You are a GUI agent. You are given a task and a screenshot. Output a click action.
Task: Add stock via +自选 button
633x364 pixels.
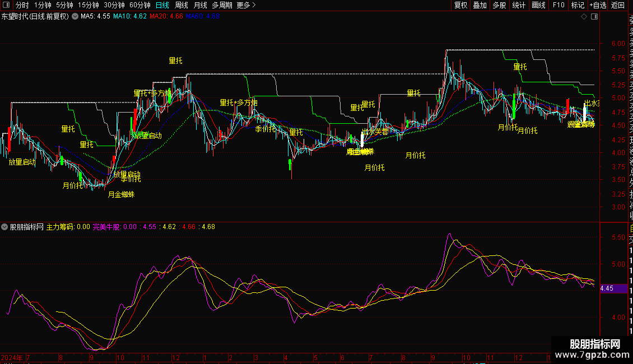click(598, 5)
